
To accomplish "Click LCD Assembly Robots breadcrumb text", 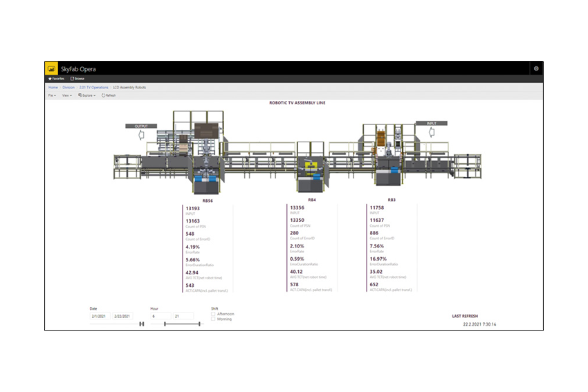I will point(129,87).
